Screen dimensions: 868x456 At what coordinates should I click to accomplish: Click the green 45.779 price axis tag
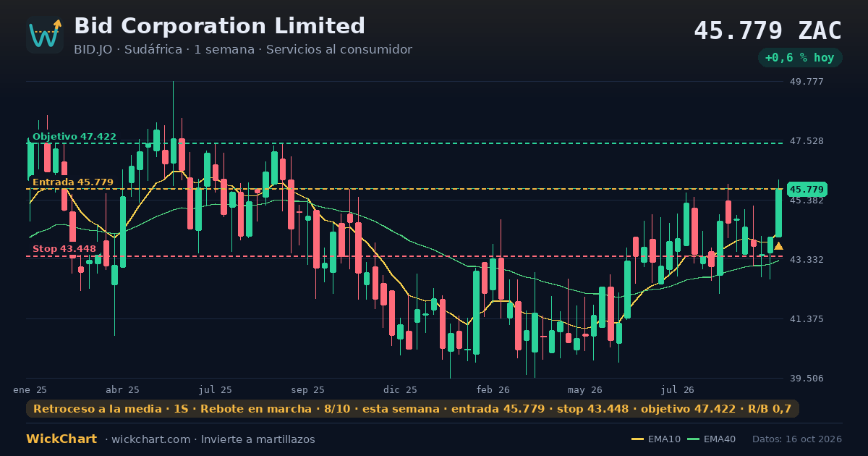tap(807, 189)
